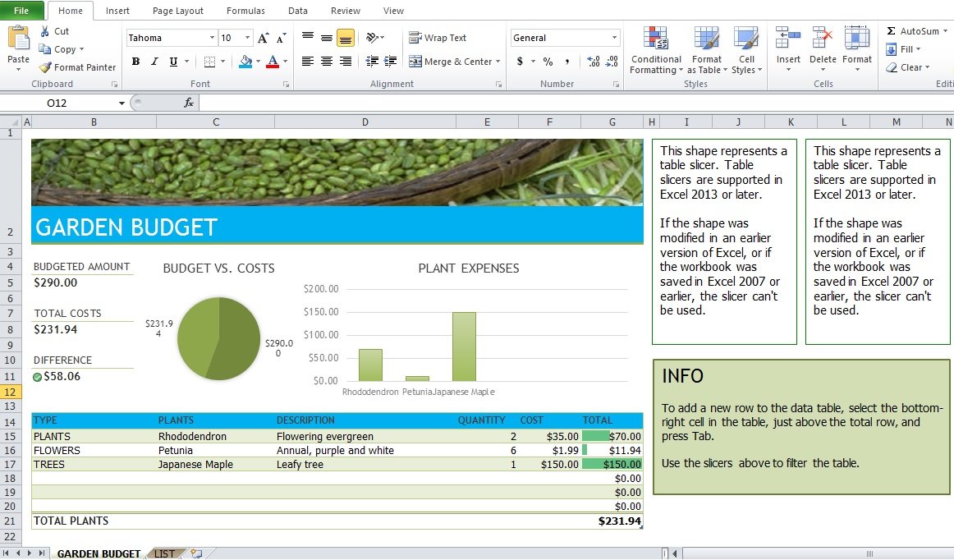Apply font color with the red A
This screenshot has height=560, width=954.
[273, 62]
